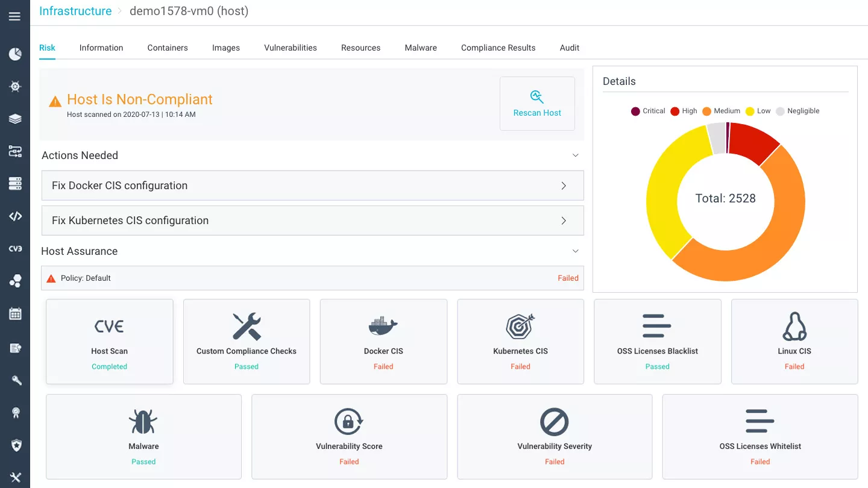Click the Malware bug icon
The width and height of the screenshot is (868, 488).
143,422
